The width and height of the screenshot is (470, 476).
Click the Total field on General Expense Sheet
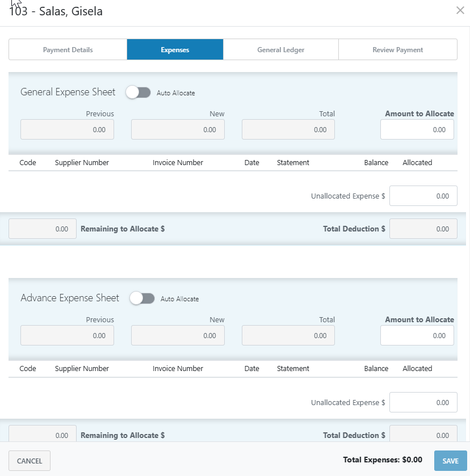tap(288, 129)
